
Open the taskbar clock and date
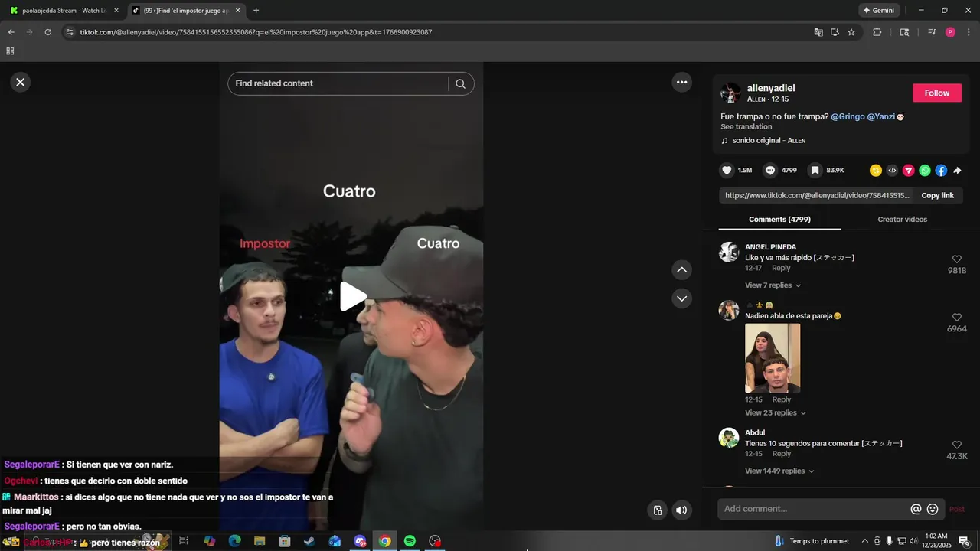pyautogui.click(x=936, y=541)
